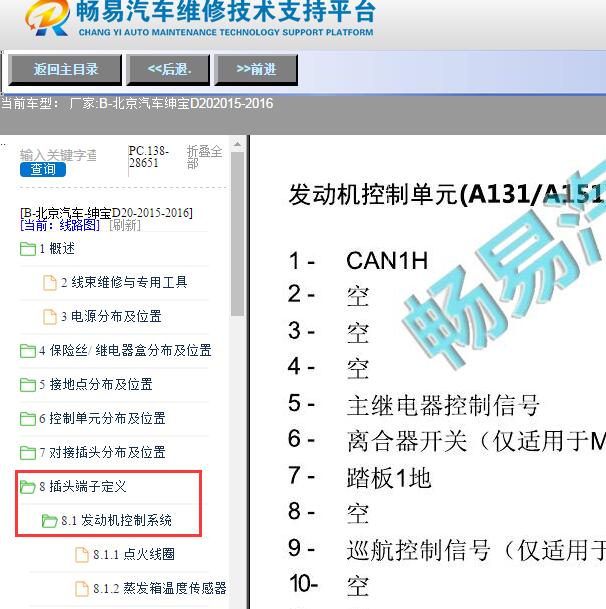606x609 pixels.
Task: Click the folder icon beside 对接插头分布及位置
Action: coord(28,452)
